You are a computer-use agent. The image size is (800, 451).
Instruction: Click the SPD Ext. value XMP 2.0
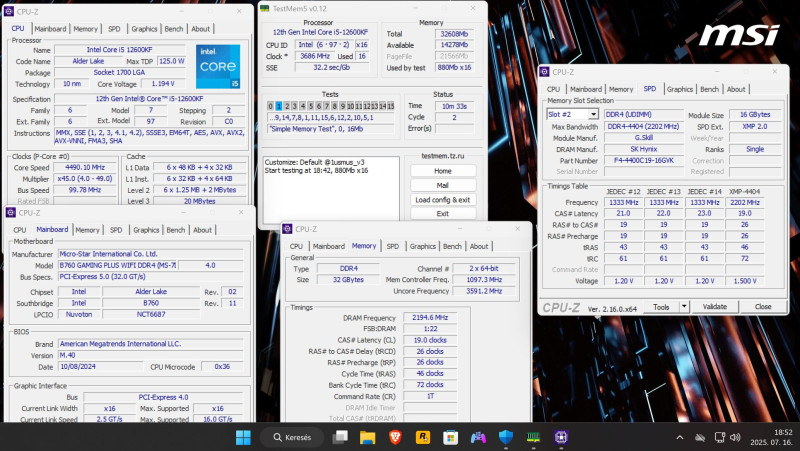click(755, 126)
